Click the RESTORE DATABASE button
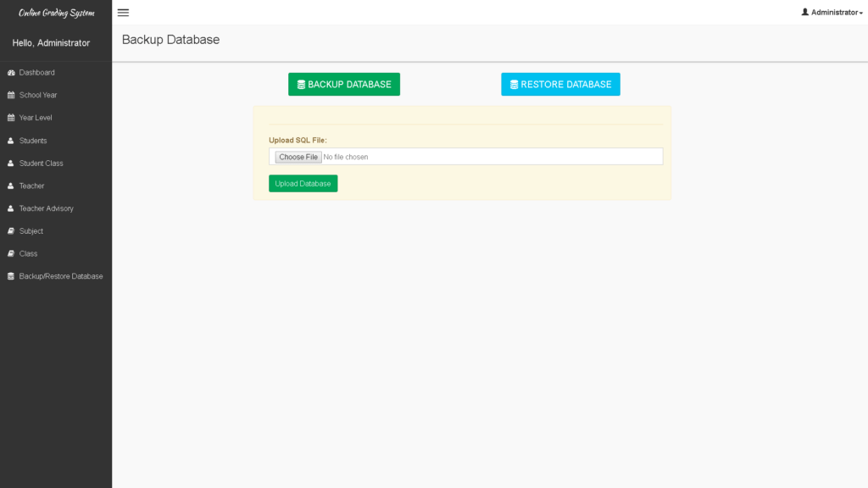This screenshot has height=488, width=868. pos(560,84)
